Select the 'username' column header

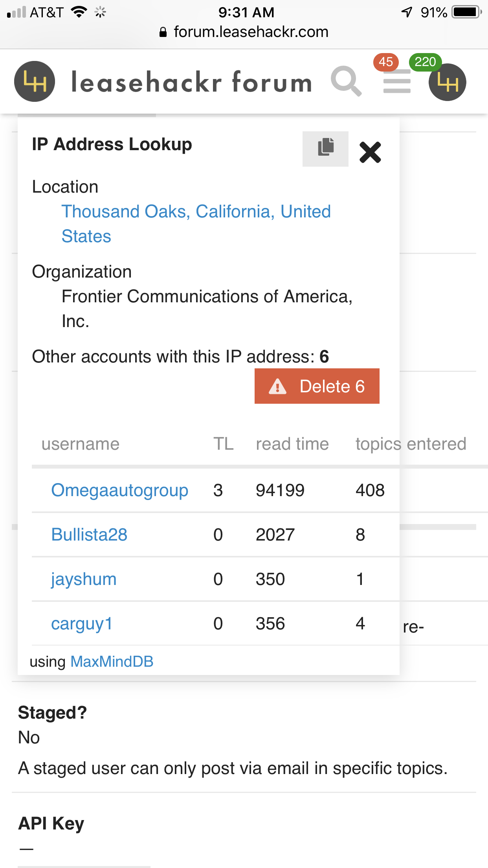pos(81,444)
